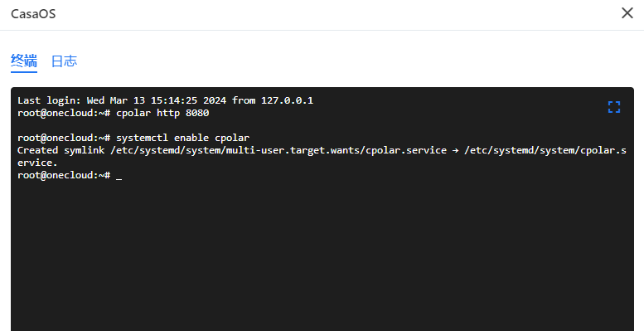Click the 'cpolar http 8080' command text
The width and height of the screenshot is (644, 331).
tap(162, 113)
